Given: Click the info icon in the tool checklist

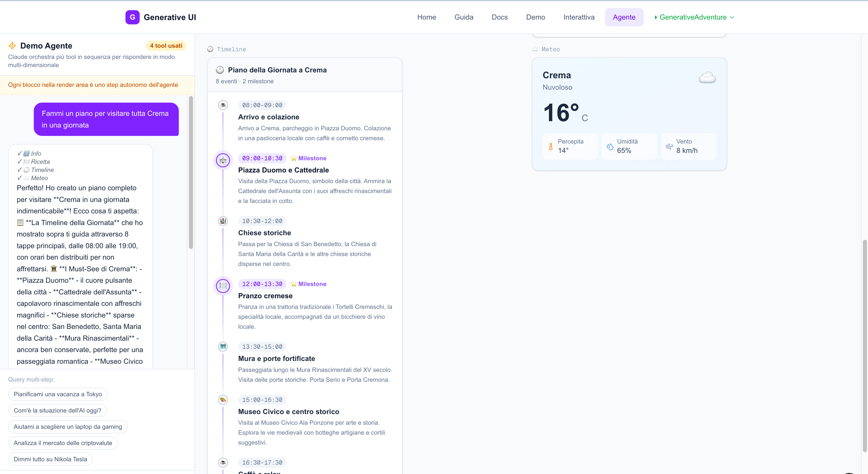Looking at the screenshot, I should click(27, 154).
